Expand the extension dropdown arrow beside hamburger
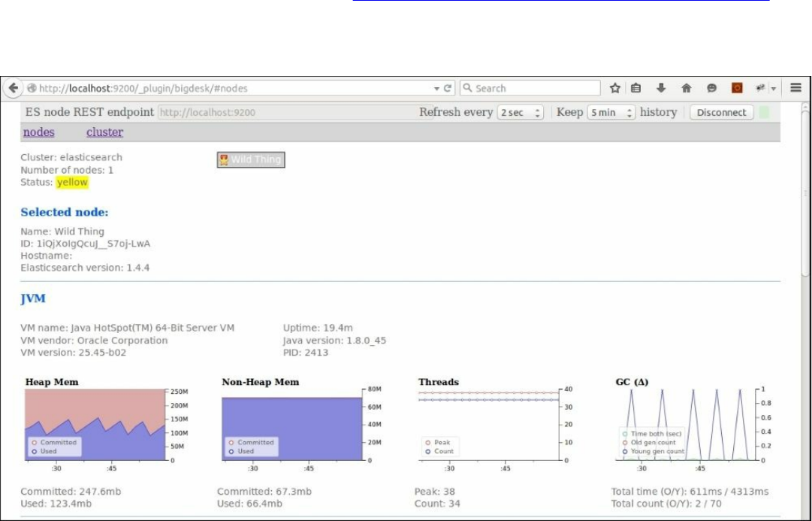 click(773, 89)
